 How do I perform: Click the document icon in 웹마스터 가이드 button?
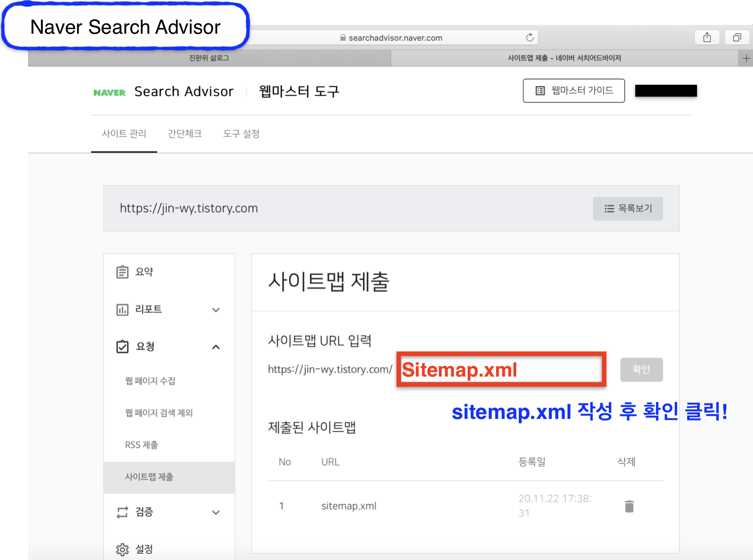click(540, 91)
